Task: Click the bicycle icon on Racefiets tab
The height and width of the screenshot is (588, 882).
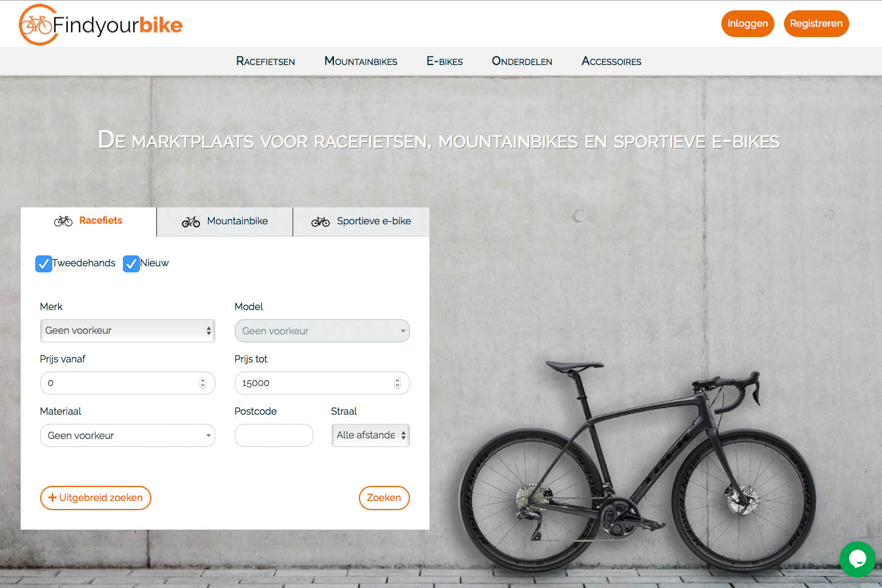Action: [63, 221]
